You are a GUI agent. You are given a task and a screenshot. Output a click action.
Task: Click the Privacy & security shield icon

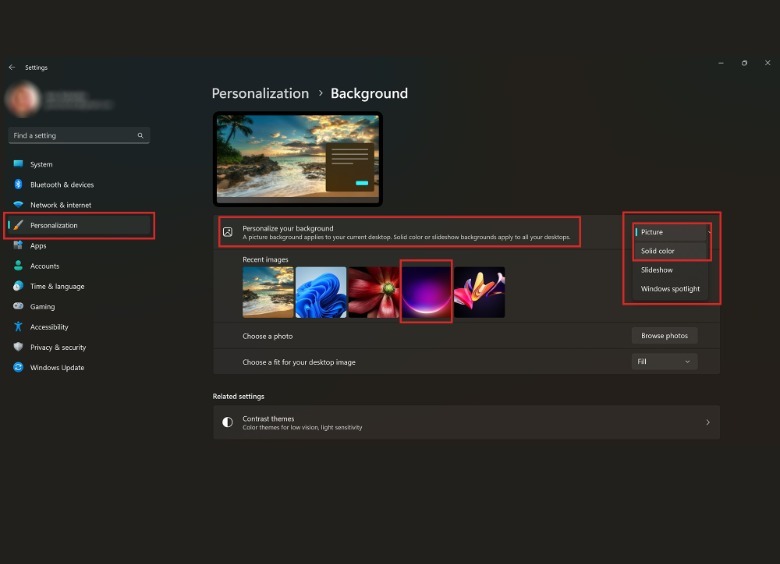[x=18, y=347]
